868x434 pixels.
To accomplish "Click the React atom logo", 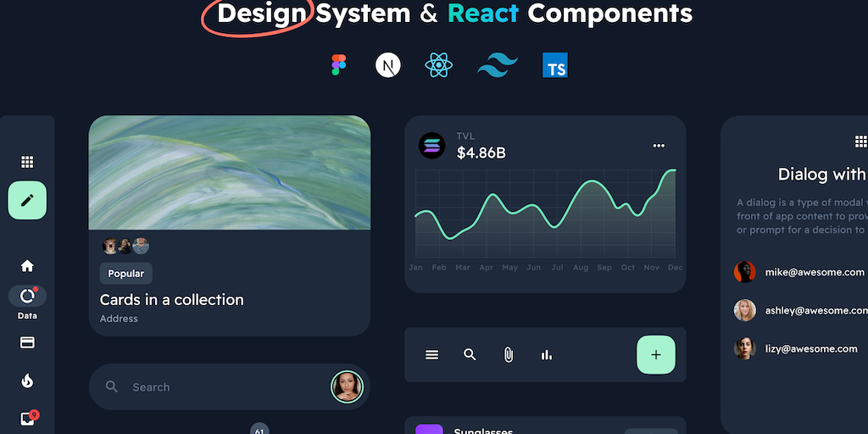I will (438, 65).
